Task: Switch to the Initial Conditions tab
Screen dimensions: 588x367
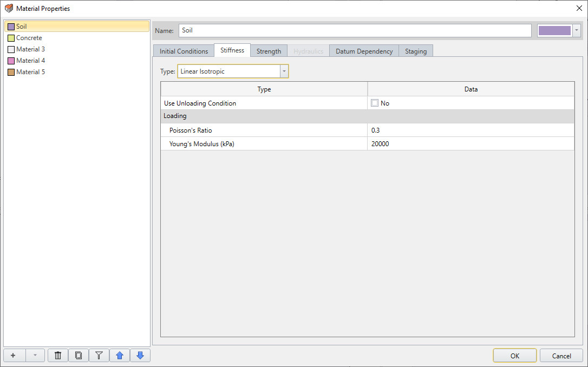Action: point(184,51)
